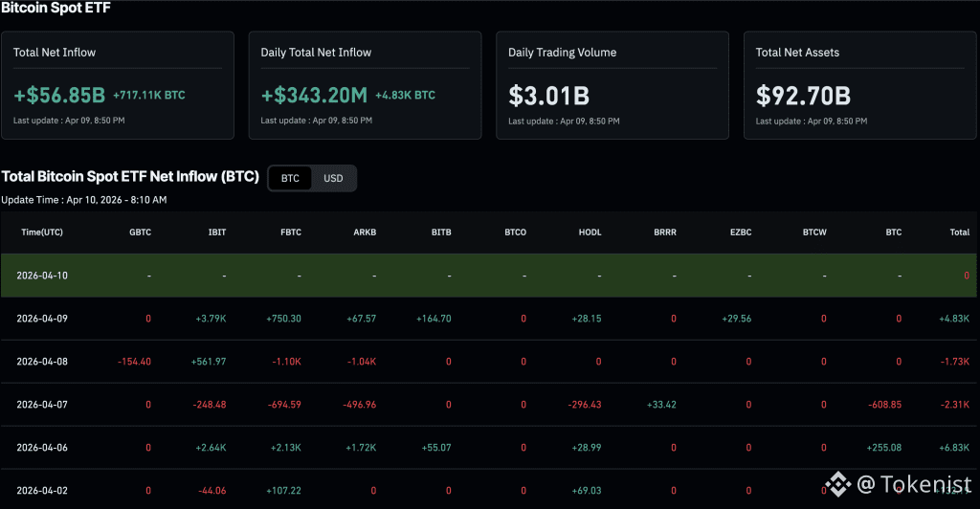Switch net inflow units to USD
This screenshot has height=509, width=980.
coord(333,179)
